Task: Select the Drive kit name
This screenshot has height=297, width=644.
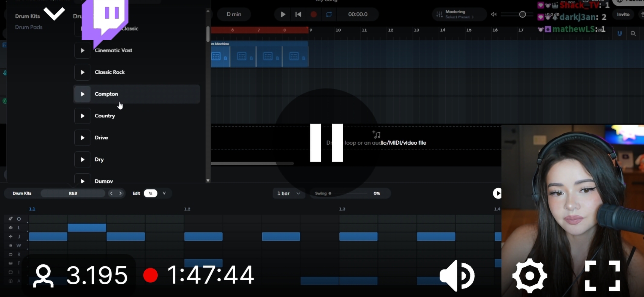Action: click(x=101, y=137)
